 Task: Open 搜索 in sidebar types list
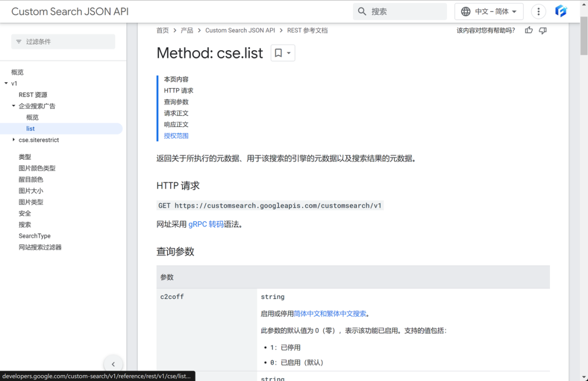24,225
